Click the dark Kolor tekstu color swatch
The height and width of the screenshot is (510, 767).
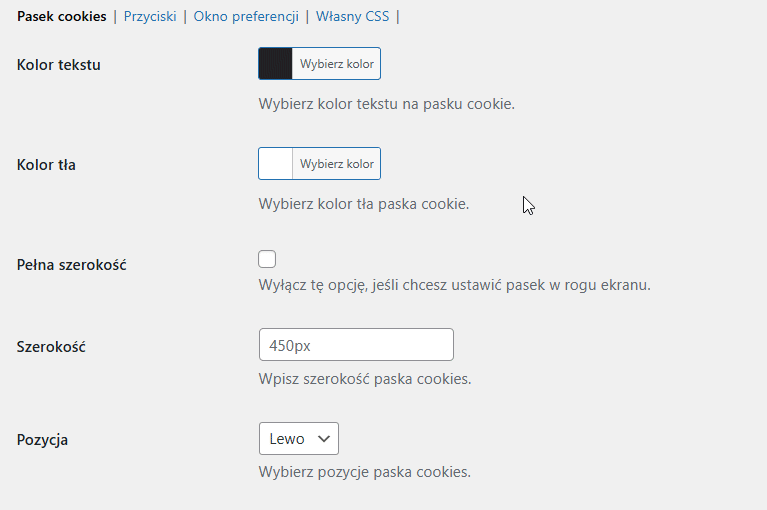point(276,64)
